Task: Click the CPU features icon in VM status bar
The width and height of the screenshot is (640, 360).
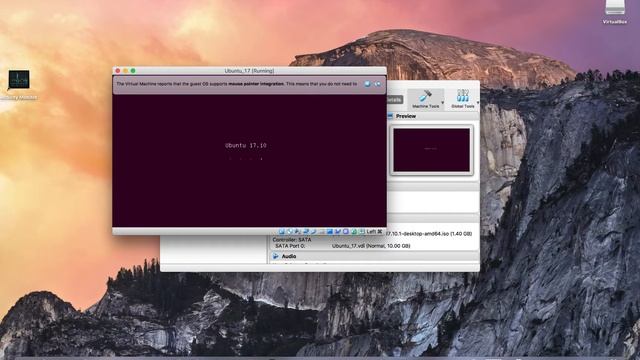Action: (345, 232)
